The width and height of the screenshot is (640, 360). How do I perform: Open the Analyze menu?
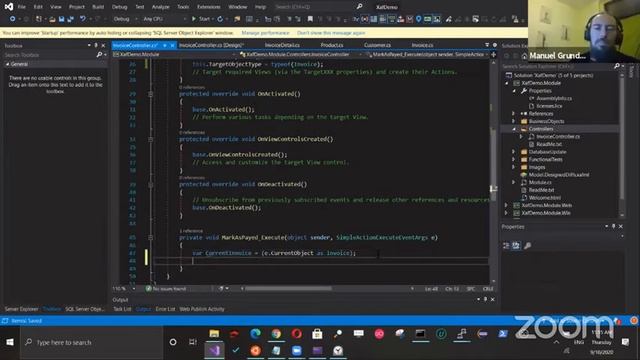coord(160,7)
